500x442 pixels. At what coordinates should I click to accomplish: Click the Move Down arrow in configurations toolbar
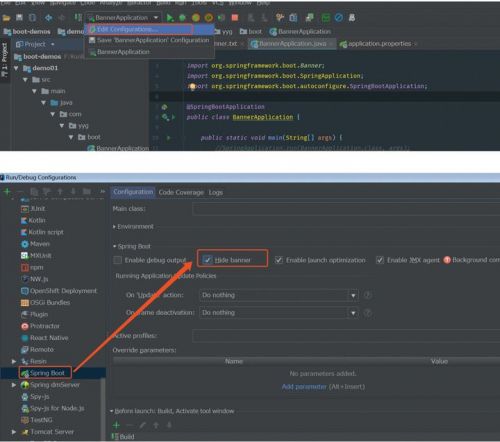pos(73,192)
